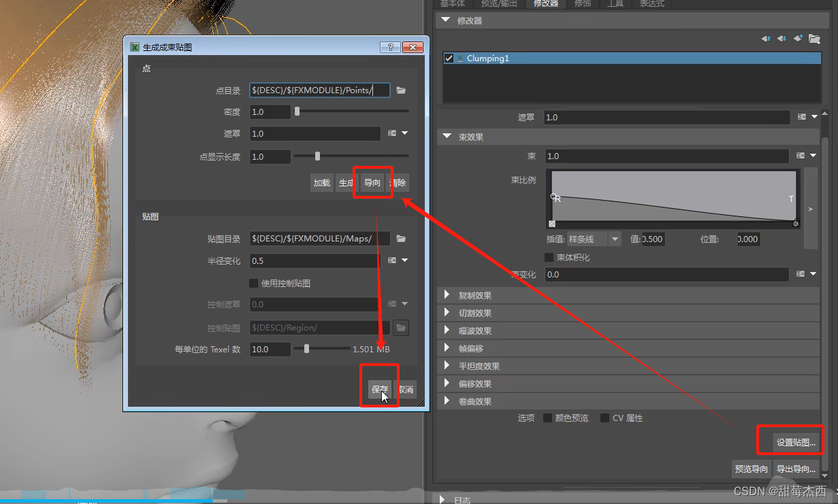
Task: Switch to the 表达式 tab
Action: coord(651,4)
